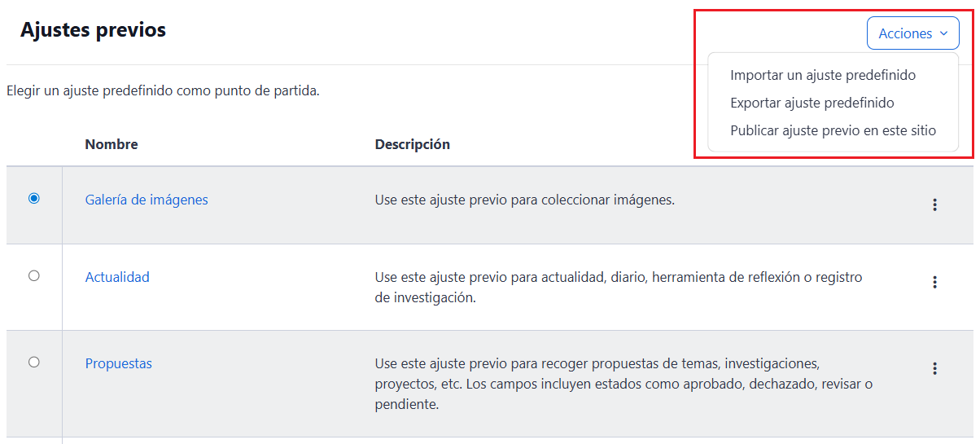The width and height of the screenshot is (980, 444).
Task: Open the three-dot menu for Propuestas row
Action: (x=934, y=368)
